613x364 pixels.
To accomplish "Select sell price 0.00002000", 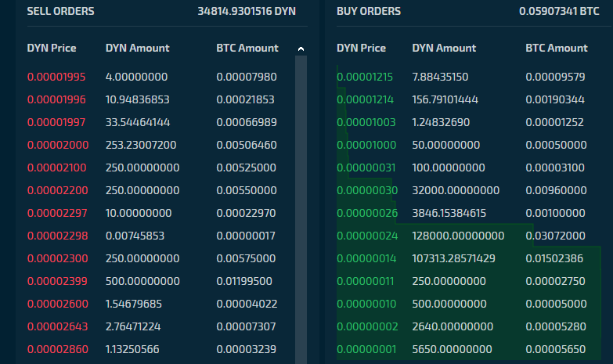I will click(58, 145).
